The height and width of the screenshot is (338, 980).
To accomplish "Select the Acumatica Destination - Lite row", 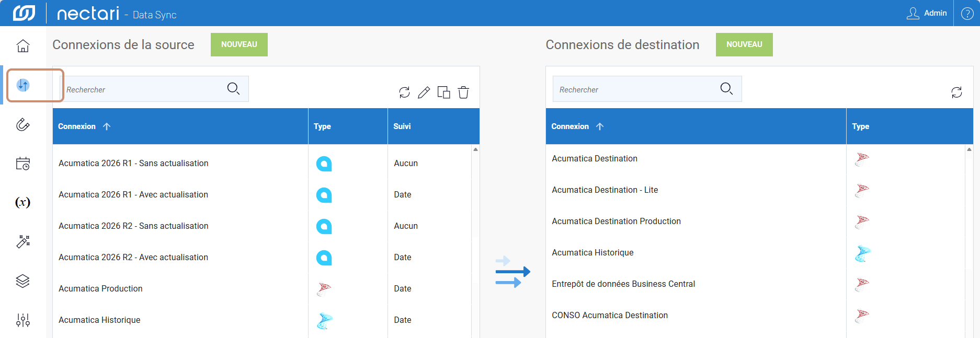I will point(755,190).
